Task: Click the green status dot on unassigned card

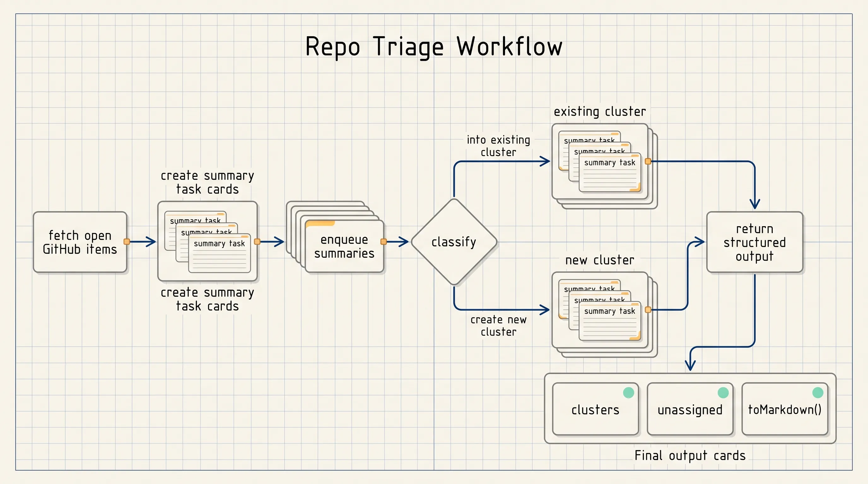Action: click(723, 392)
